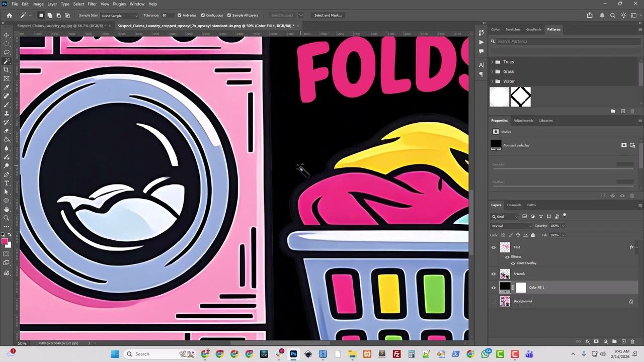Select the Brush tool
This screenshot has height=362, width=644.
[x=7, y=105]
